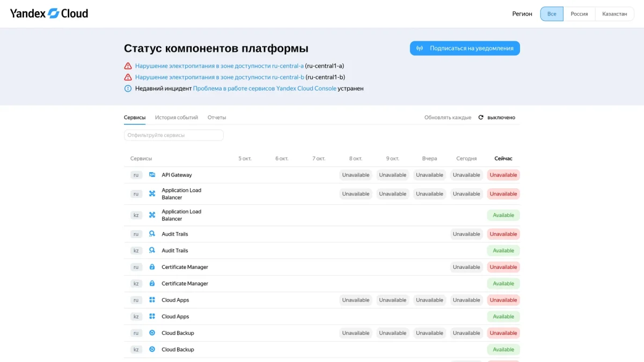Select the Россия region filter

point(579,14)
